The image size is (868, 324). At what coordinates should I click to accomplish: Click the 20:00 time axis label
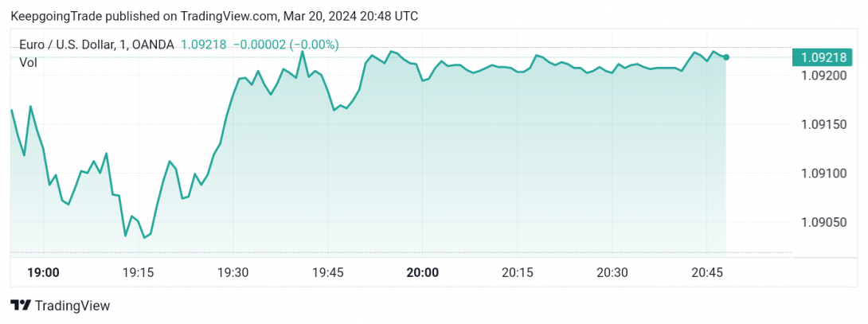[422, 272]
